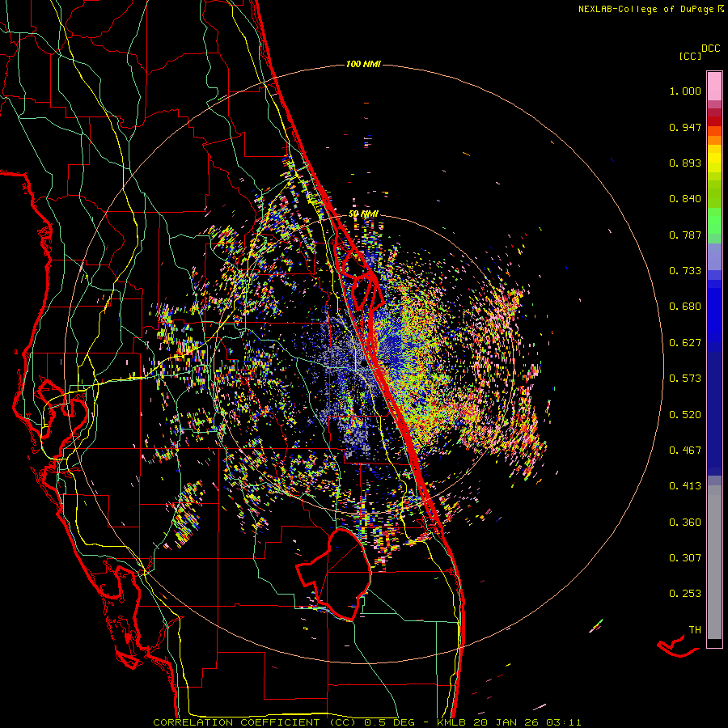Click the 0.573 scale value
This screenshot has width=728, height=728.
click(685, 379)
